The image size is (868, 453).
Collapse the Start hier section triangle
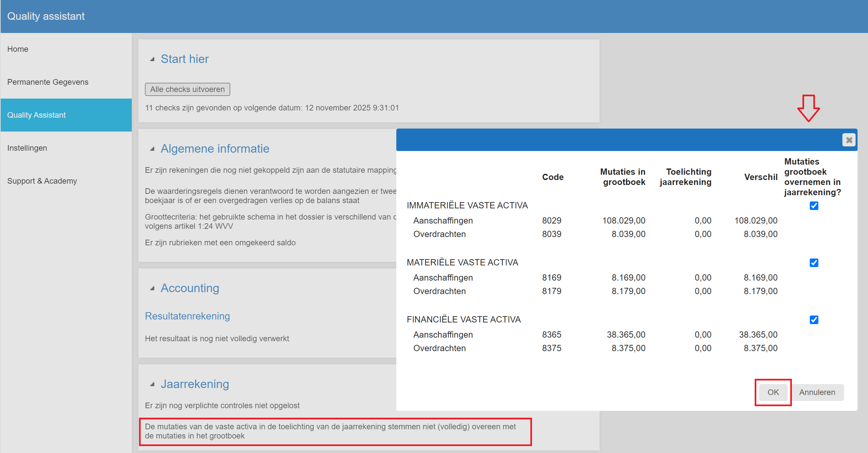pyautogui.click(x=152, y=59)
